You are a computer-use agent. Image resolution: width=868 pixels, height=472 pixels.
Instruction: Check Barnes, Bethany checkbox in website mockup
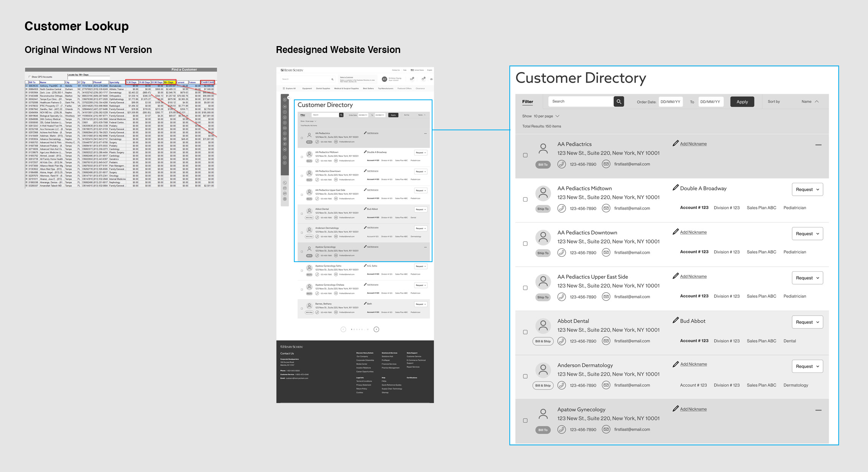coord(302,309)
